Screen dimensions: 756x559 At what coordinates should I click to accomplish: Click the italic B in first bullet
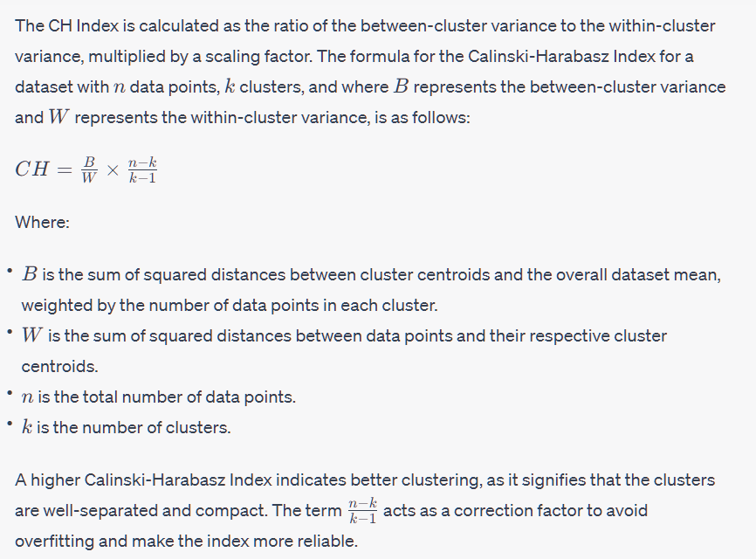pyautogui.click(x=30, y=274)
